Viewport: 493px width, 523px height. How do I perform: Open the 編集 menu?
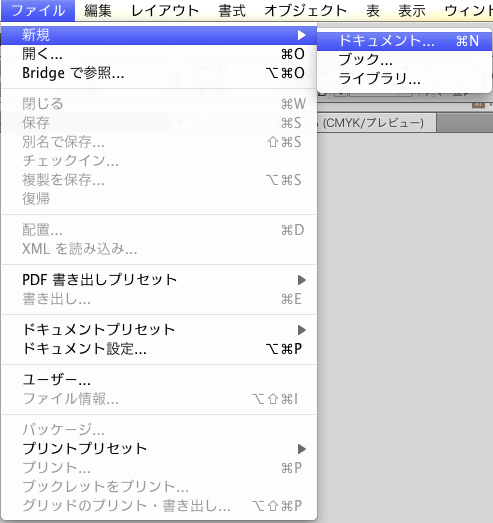(98, 11)
